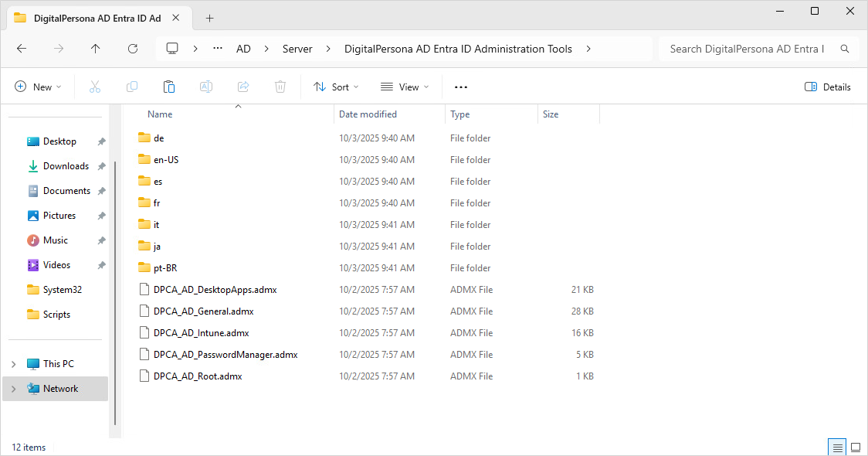Click the Server breadcrumb in address bar
The height and width of the screenshot is (456, 868).
pos(297,49)
